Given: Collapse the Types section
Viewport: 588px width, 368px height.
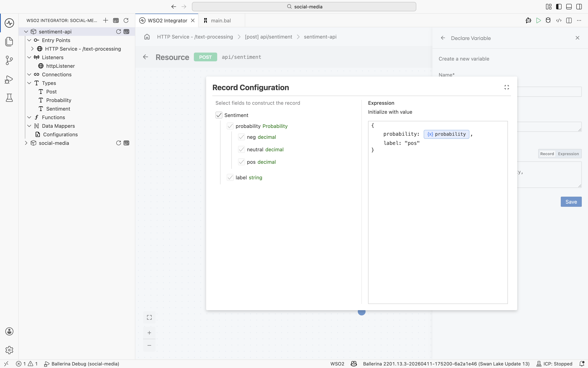Looking at the screenshot, I should 29,83.
